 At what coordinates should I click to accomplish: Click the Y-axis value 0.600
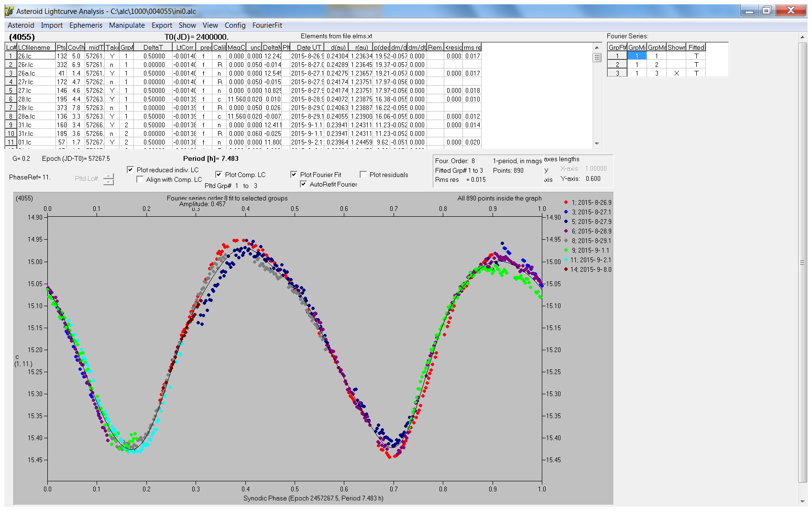[593, 178]
